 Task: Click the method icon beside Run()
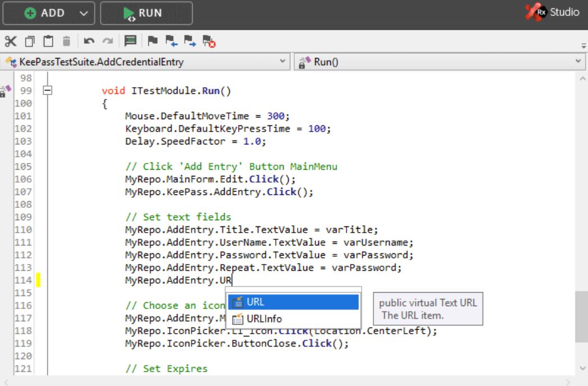[304, 62]
